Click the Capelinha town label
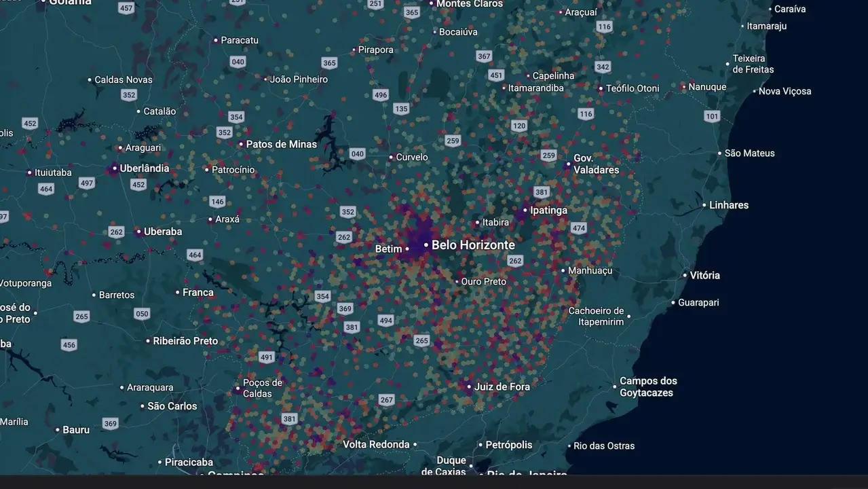Screen dimensions: 868x489 point(553,76)
